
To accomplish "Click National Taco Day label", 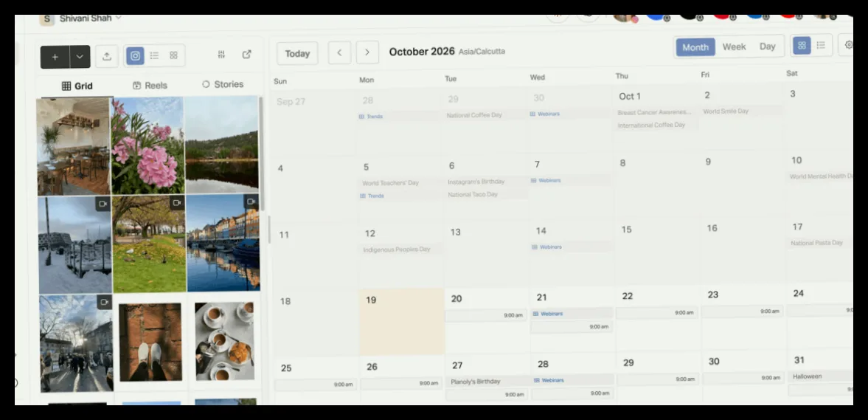I will point(473,194).
